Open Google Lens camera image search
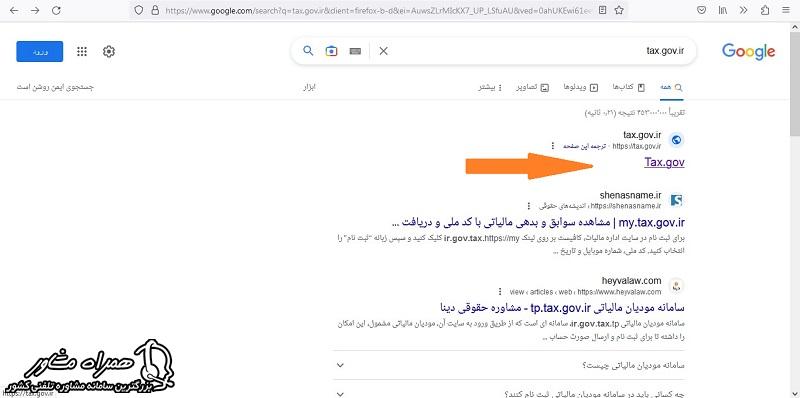800x398 pixels. point(332,51)
